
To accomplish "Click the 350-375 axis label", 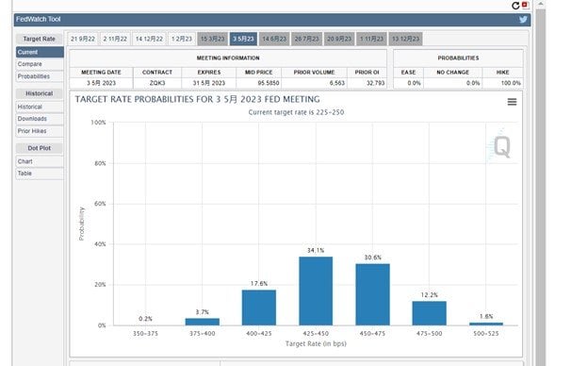I will pos(145,333).
